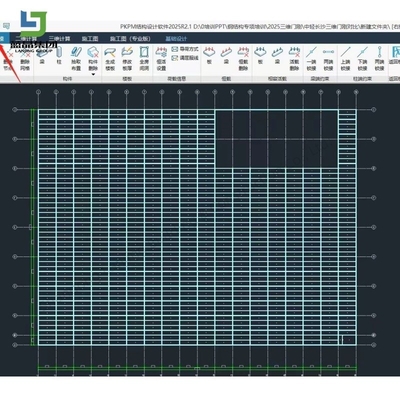This screenshot has width=400, height=400.
Task: Switch to the 施工图（专业版）tab
Action: (130, 39)
